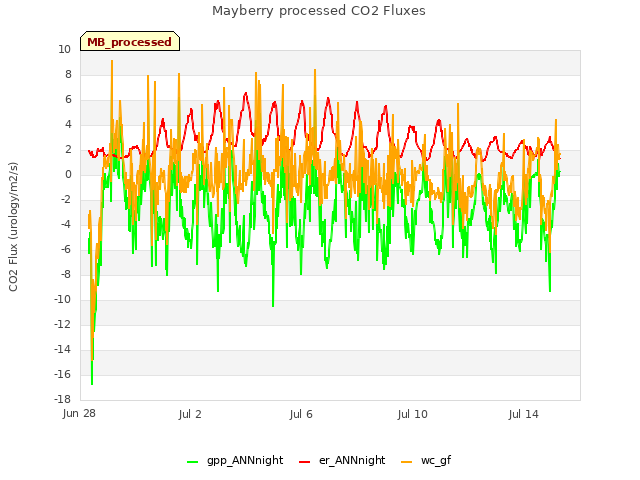Click the 10 y-axis tick label
Viewport: 640px width, 480px height.
point(64,49)
